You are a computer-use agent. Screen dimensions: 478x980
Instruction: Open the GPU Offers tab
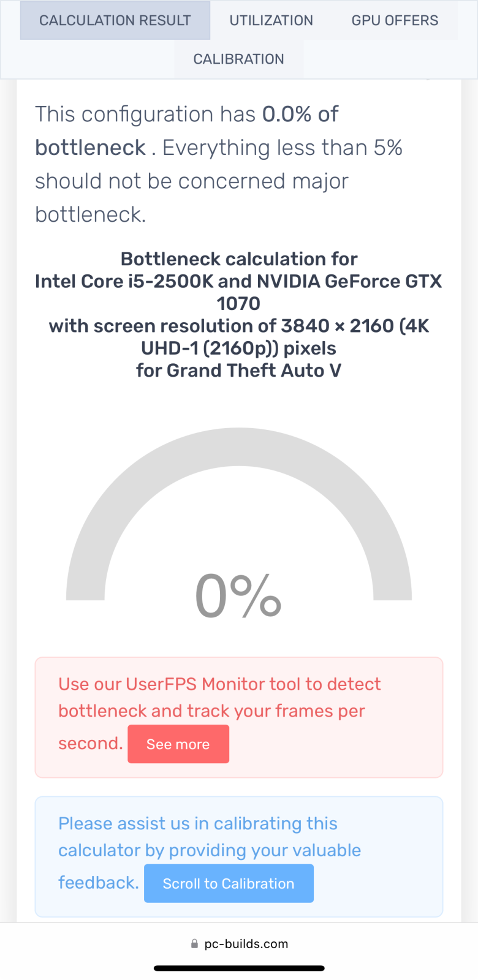(x=395, y=20)
